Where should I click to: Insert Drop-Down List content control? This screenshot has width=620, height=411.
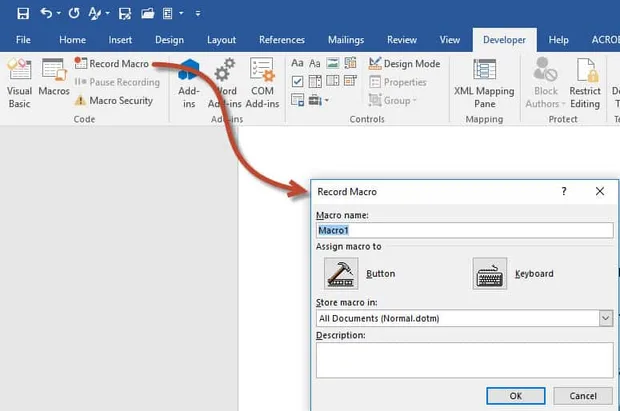click(x=333, y=81)
